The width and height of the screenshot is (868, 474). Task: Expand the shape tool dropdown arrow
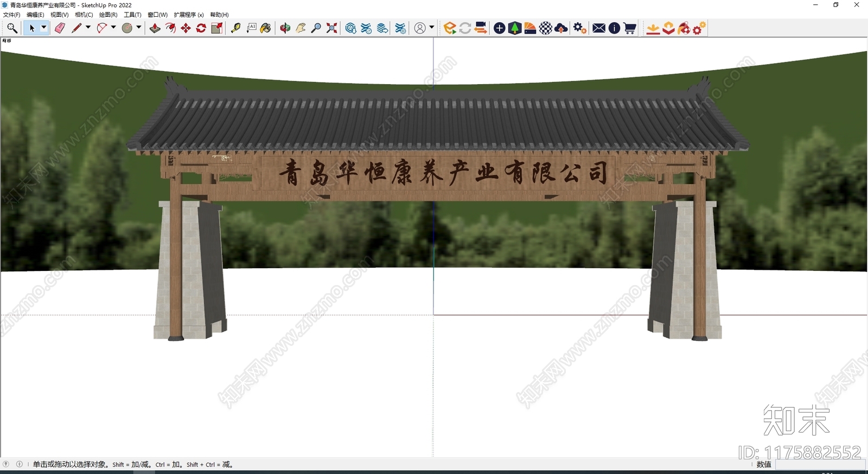(x=139, y=27)
